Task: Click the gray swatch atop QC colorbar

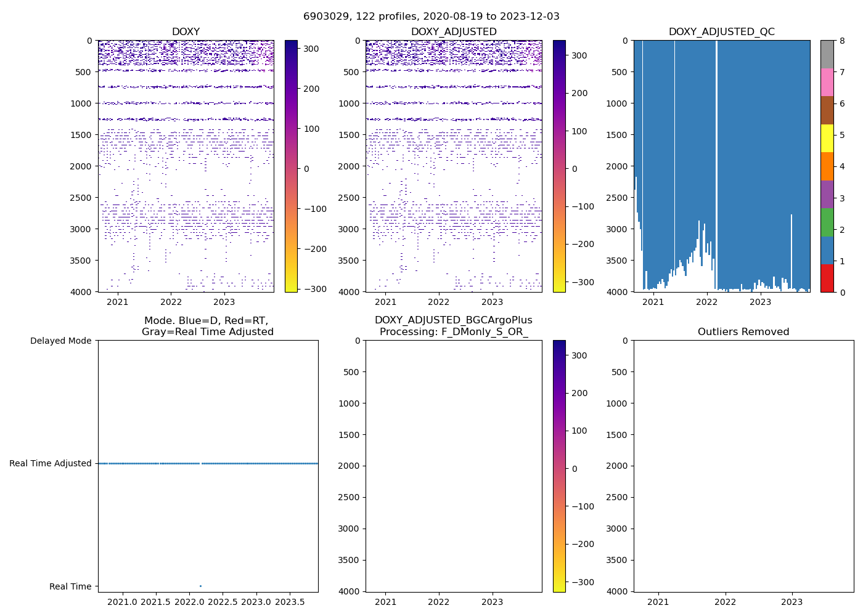Action: click(x=827, y=54)
